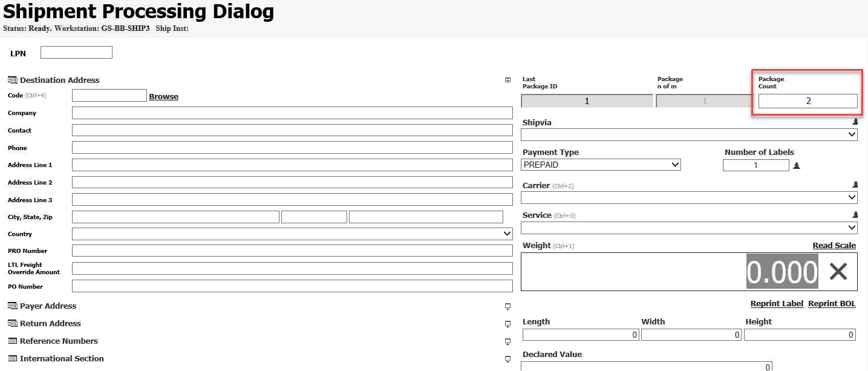
Task: Click the pin icon beside Shipvia dropdown
Action: (x=855, y=121)
